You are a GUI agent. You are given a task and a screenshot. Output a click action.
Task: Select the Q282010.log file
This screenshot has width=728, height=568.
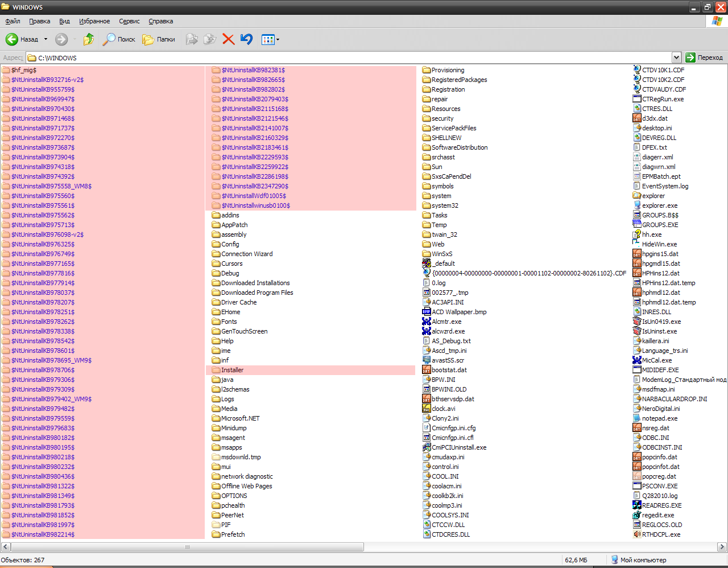tap(655, 496)
